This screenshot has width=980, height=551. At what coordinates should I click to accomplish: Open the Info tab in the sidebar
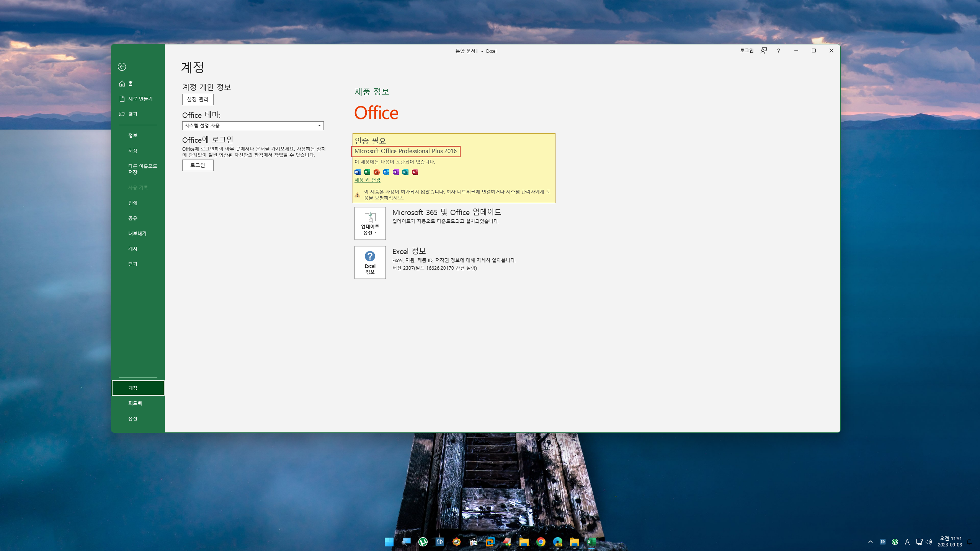click(133, 135)
